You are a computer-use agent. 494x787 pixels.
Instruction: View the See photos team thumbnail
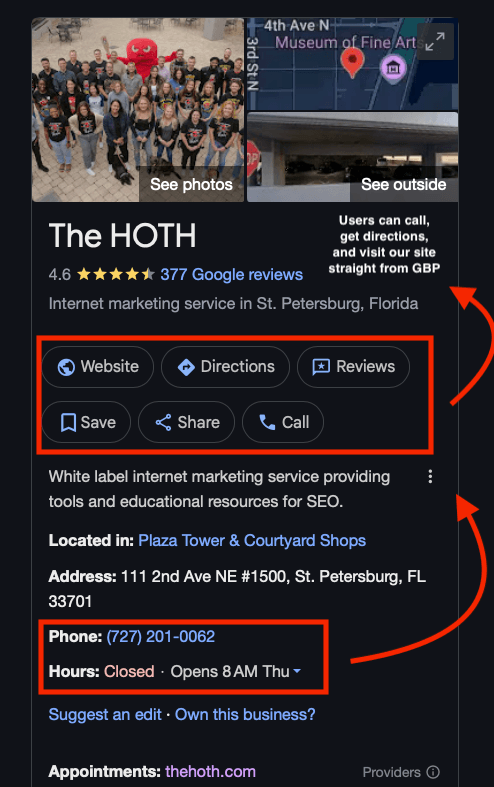[138, 110]
